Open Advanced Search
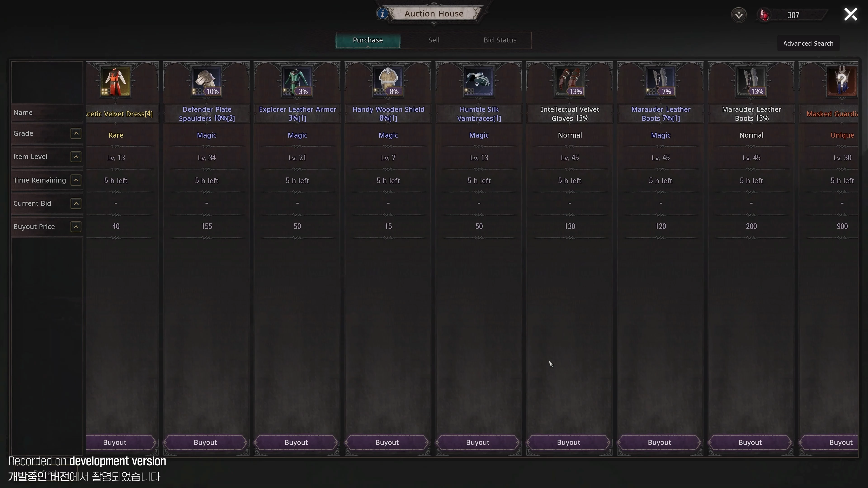The image size is (868, 488). point(808,43)
